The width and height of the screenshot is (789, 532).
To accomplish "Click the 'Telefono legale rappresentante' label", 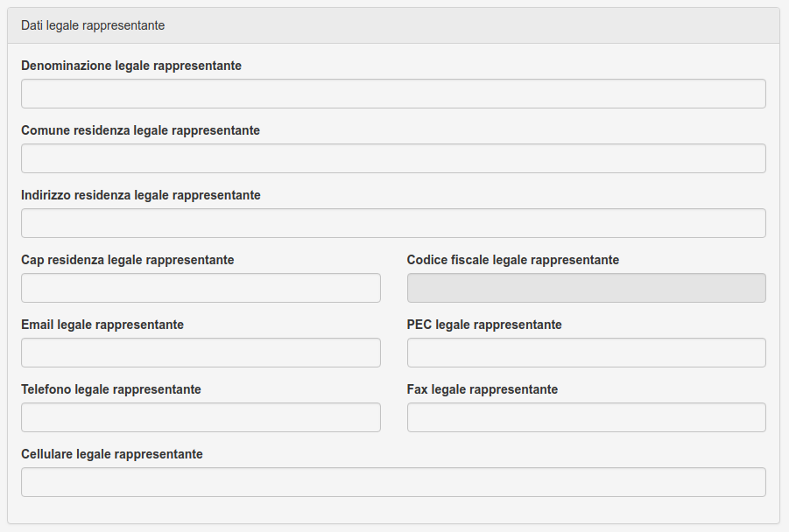I will click(x=110, y=389).
